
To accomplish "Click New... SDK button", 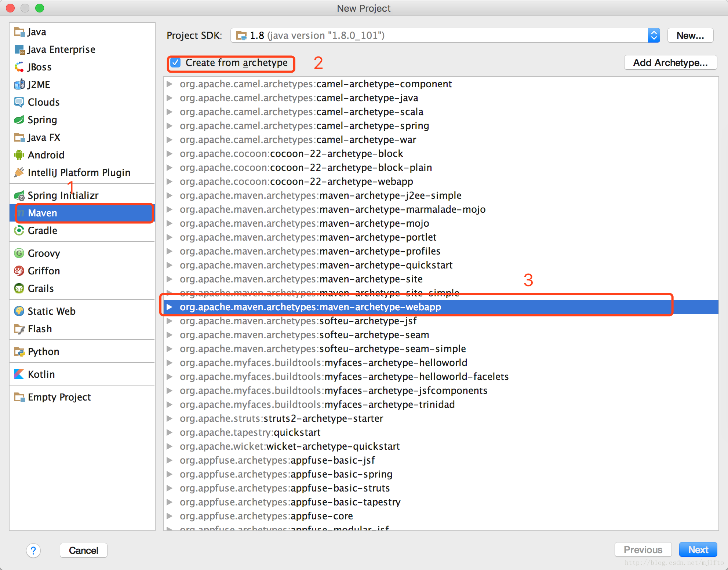I will point(690,36).
